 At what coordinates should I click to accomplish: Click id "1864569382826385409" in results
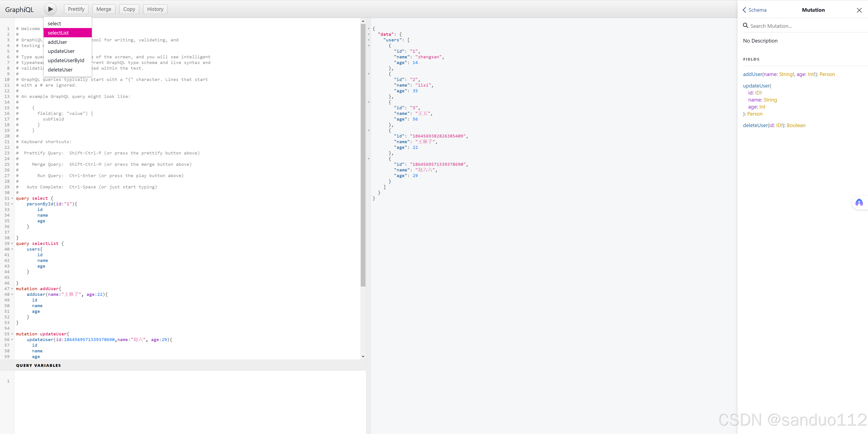[438, 136]
